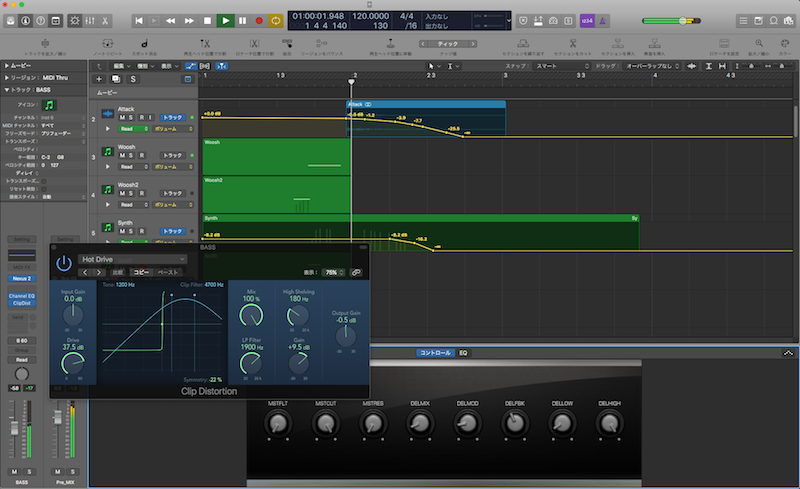Open Attack track Read automation mode dropdown
The height and width of the screenshot is (489, 800).
(x=134, y=129)
